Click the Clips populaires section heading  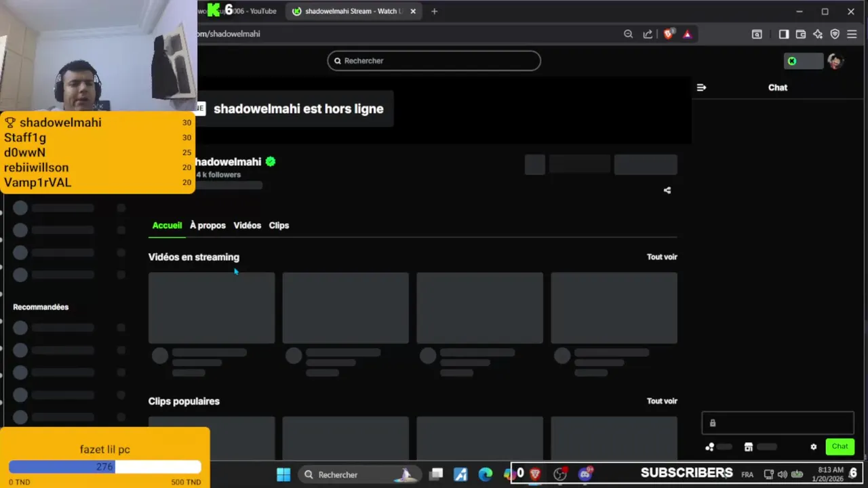pyautogui.click(x=184, y=401)
